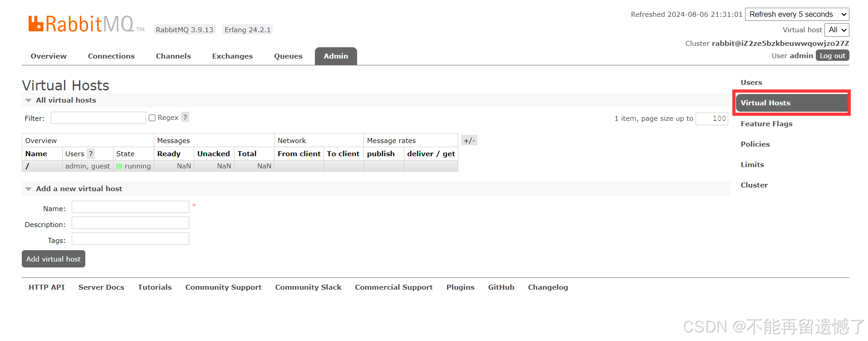Click the +/- column selector

click(x=469, y=140)
